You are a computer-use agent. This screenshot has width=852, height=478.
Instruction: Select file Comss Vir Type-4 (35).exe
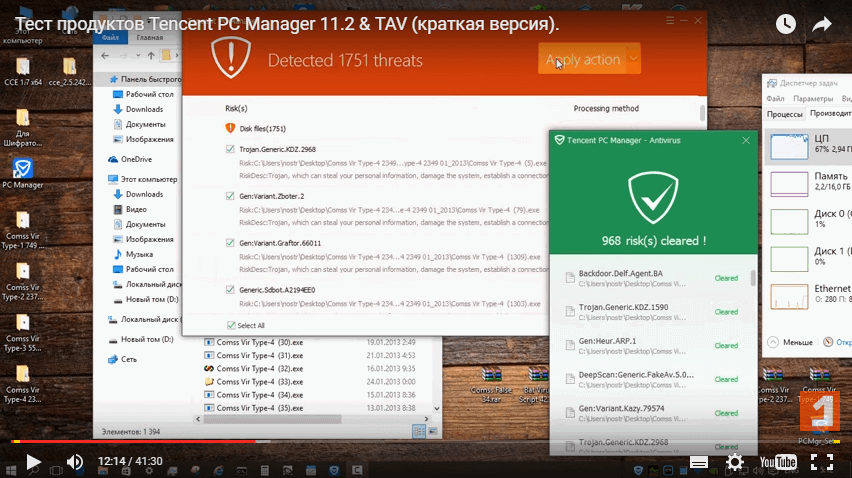tap(254, 408)
